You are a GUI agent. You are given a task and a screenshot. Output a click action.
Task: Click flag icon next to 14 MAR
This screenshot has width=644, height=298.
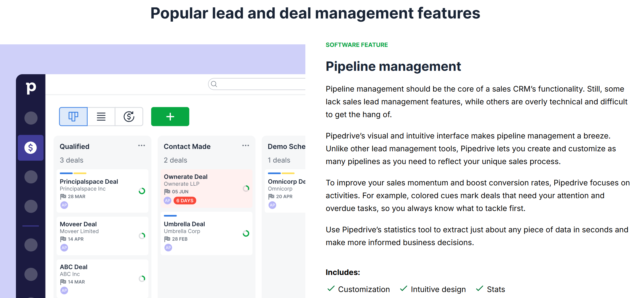(x=63, y=282)
